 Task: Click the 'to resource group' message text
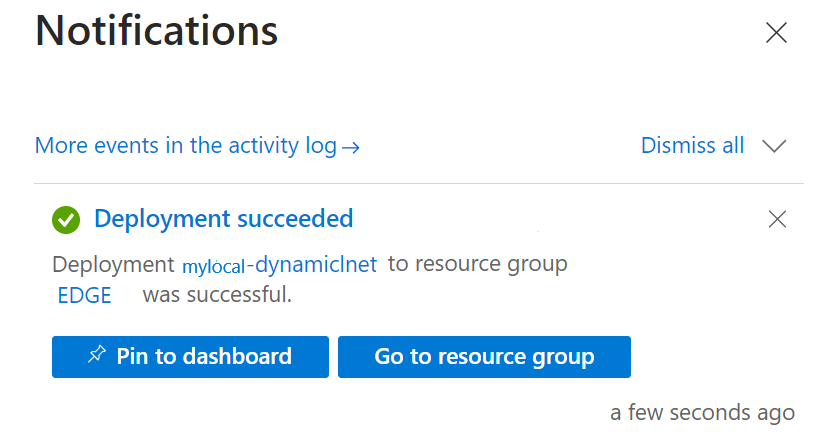point(477,265)
